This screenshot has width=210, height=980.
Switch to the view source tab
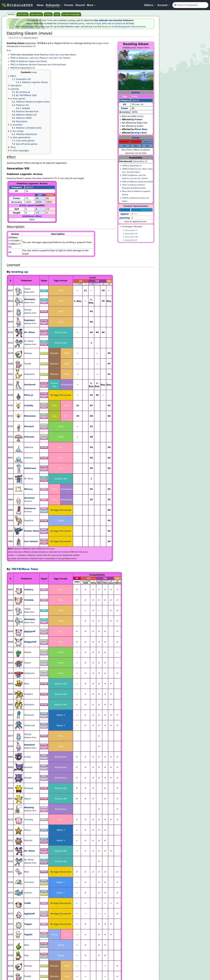click(x=36, y=15)
